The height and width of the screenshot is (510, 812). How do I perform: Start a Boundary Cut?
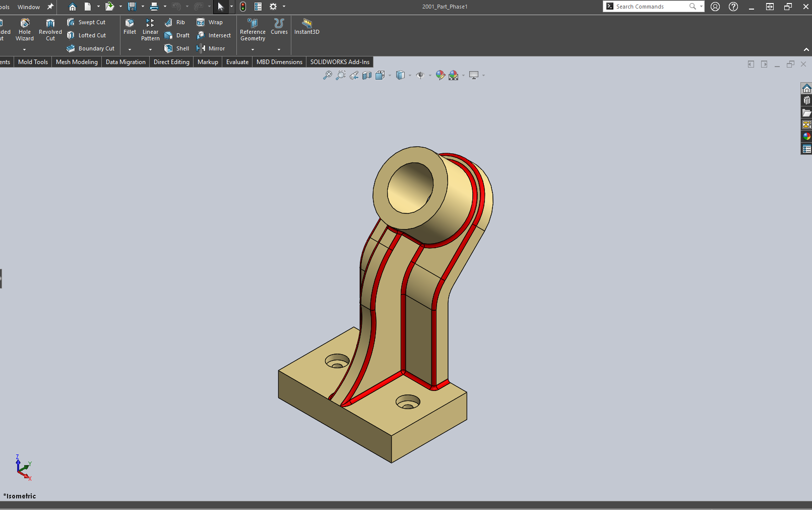tap(91, 48)
